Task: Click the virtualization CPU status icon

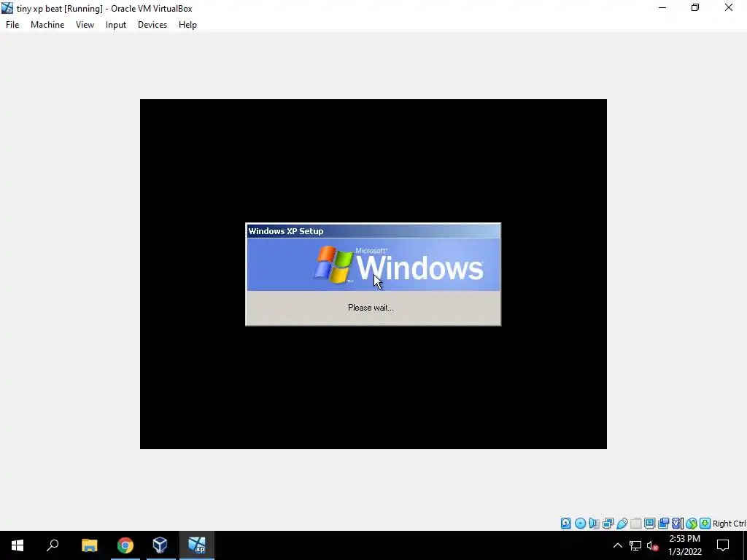Action: pyautogui.click(x=677, y=524)
